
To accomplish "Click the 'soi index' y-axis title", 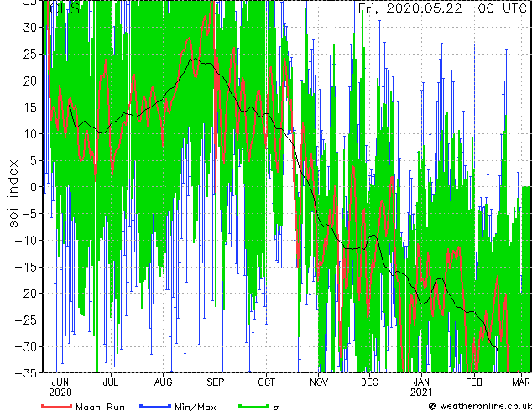I will click(x=13, y=194).
